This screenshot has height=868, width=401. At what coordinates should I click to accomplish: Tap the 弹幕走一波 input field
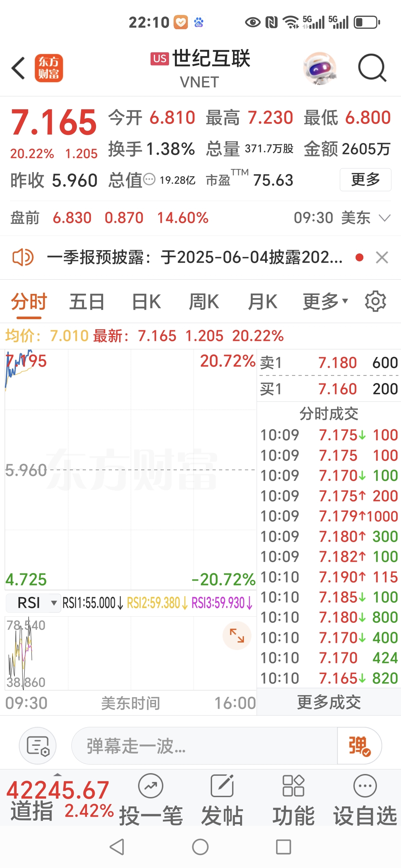(204, 745)
